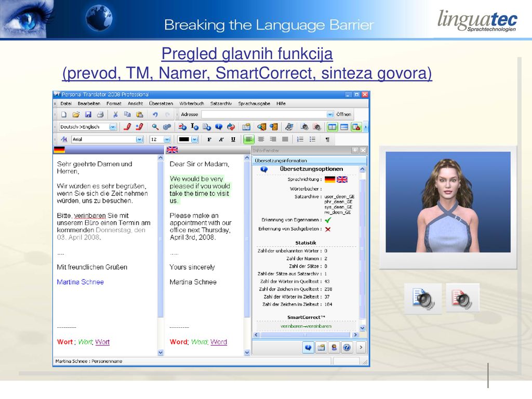Toggle italic formatting (K button)
Image resolution: width=532 pixels, height=399 pixels.
(221, 139)
